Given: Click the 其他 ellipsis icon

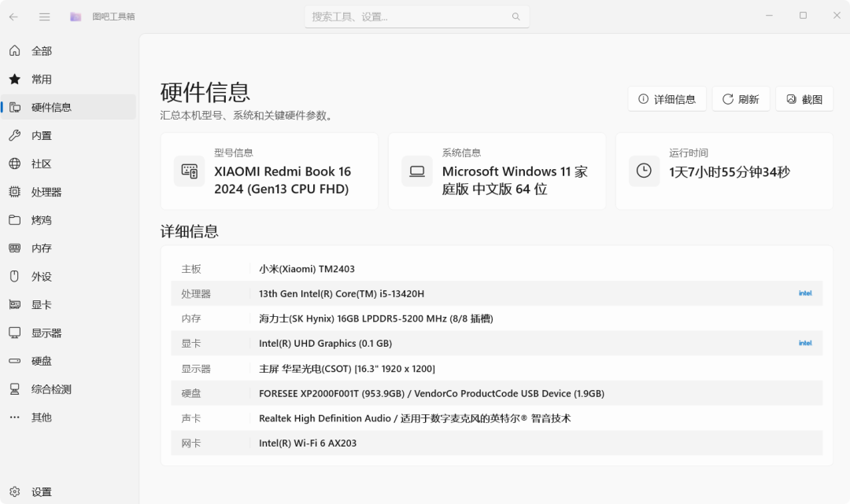Looking at the screenshot, I should pyautogui.click(x=15, y=417).
